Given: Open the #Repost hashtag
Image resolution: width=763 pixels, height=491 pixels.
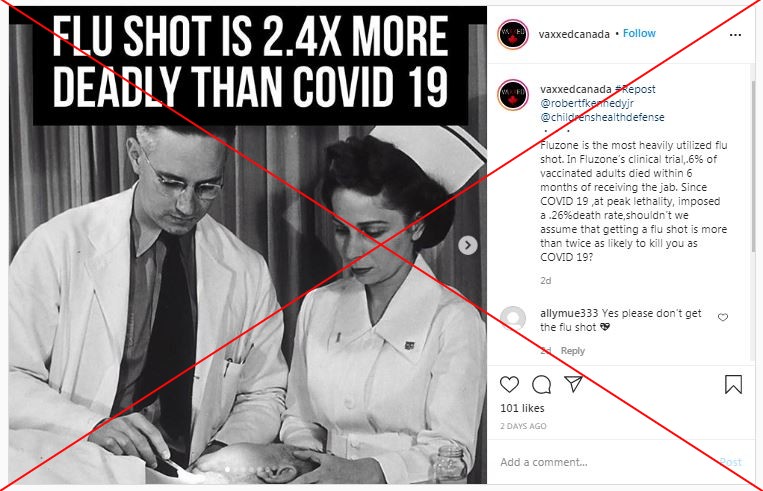Looking at the screenshot, I should point(635,89).
